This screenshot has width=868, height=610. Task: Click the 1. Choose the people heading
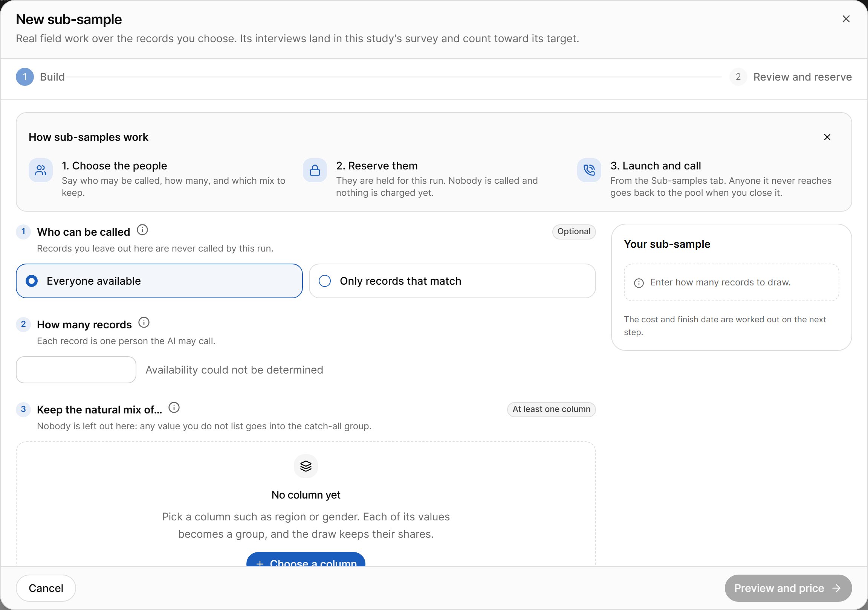point(114,166)
